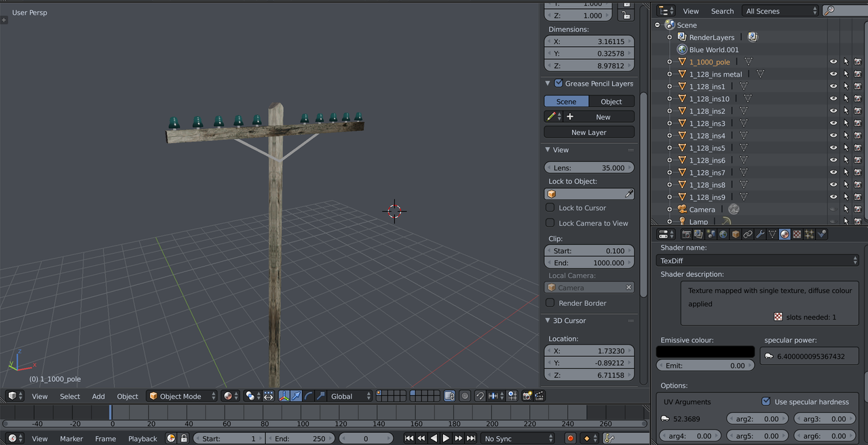Open the World properties globe icon
Image resolution: width=868 pixels, height=445 pixels.
[x=723, y=235]
